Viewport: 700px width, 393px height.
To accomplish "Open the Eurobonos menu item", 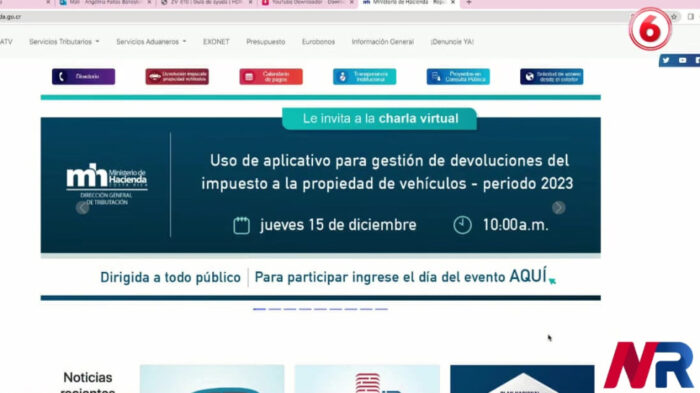I will (318, 42).
